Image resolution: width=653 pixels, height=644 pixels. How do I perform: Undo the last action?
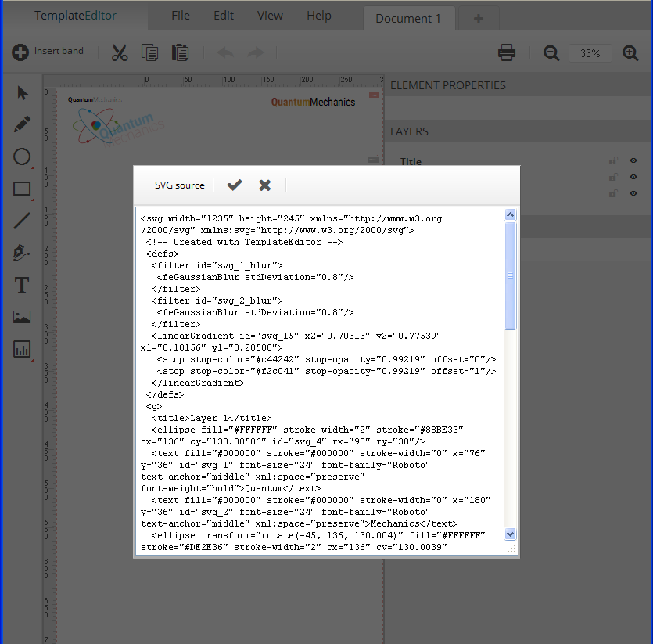(225, 53)
